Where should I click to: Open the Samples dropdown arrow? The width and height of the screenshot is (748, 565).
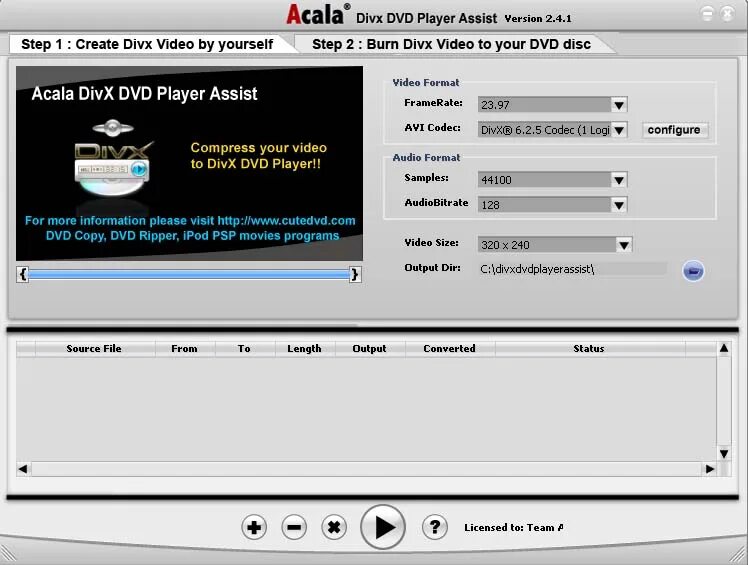(x=619, y=180)
